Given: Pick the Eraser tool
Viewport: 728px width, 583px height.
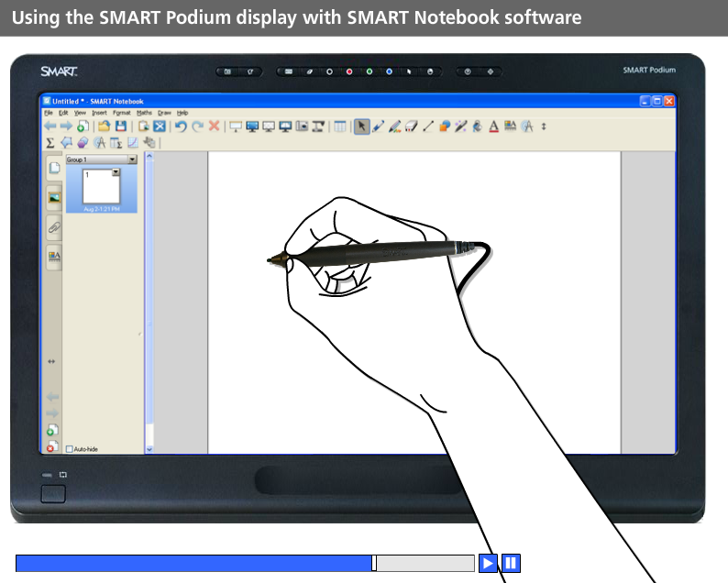Looking at the screenshot, I should [x=411, y=126].
